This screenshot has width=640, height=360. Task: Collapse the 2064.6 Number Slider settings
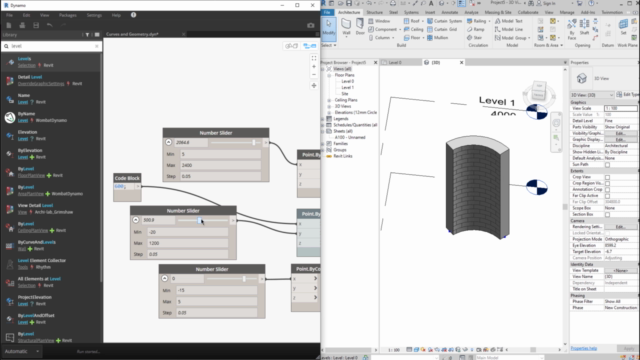click(x=169, y=142)
